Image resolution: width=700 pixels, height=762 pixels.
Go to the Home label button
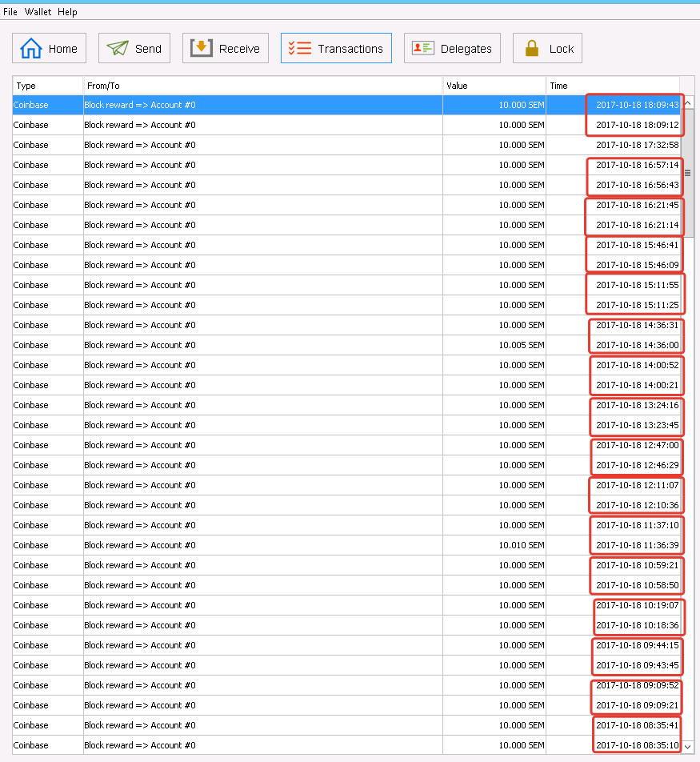click(x=49, y=48)
